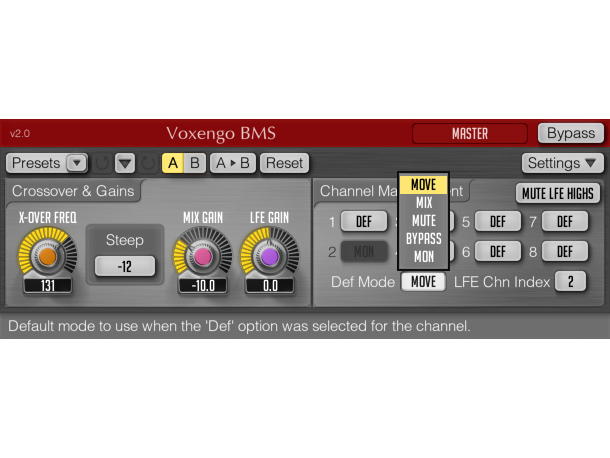The height and width of the screenshot is (458, 610).
Task: Choose MUTE in the mode menu
Action: (423, 221)
